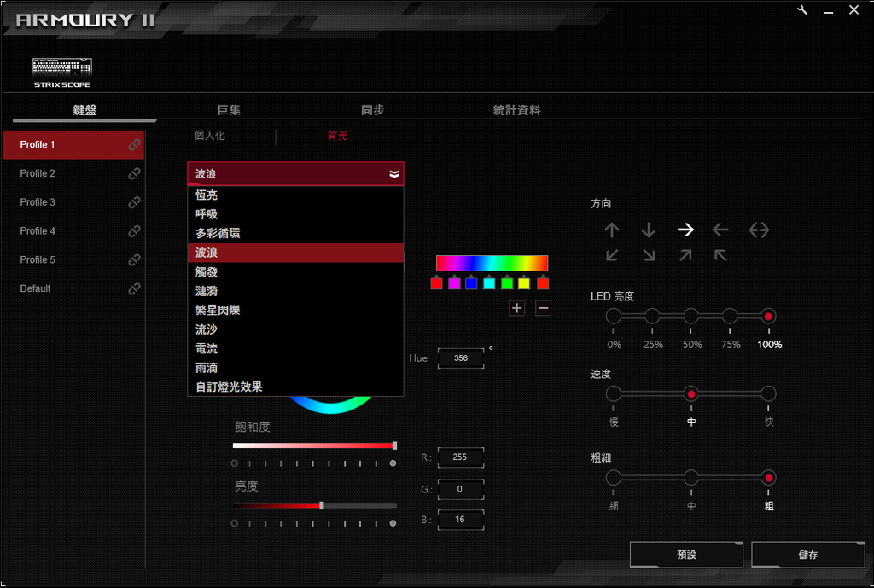Set 粗細 to 細 (thin)
This screenshot has width=874, height=588.
613,478
